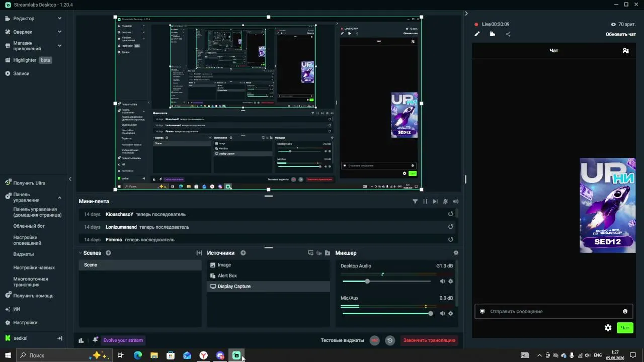The image size is (644, 362).
Task: Click Закончить трансляцию button
Action: 429,340
